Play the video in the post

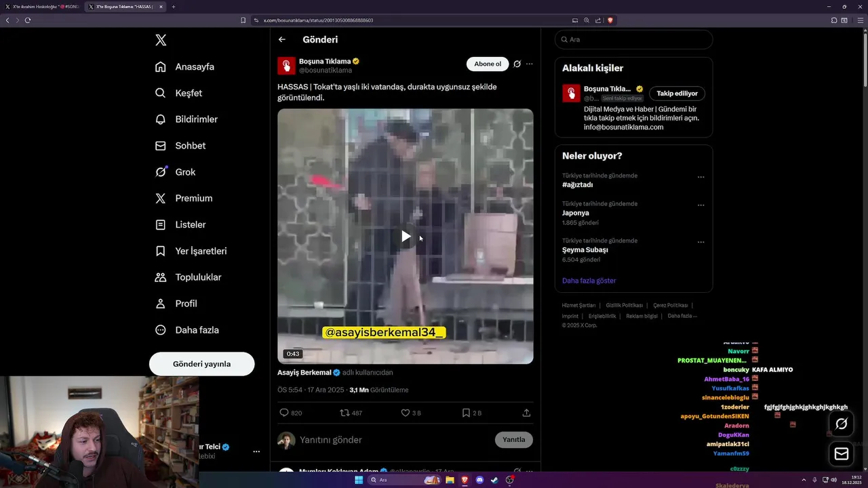[406, 237]
